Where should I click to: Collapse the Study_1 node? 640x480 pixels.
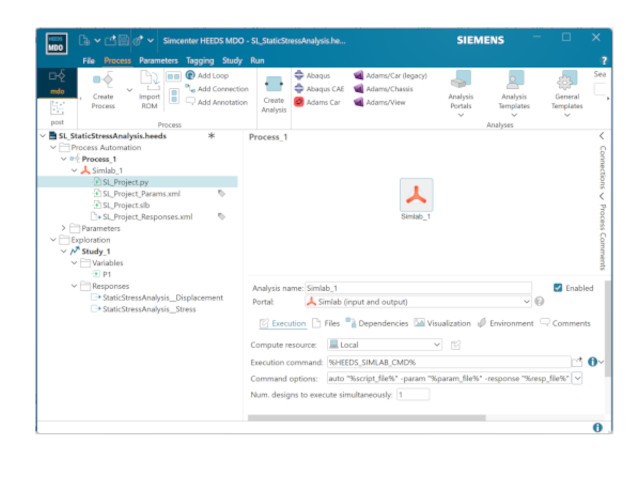pyautogui.click(x=64, y=251)
